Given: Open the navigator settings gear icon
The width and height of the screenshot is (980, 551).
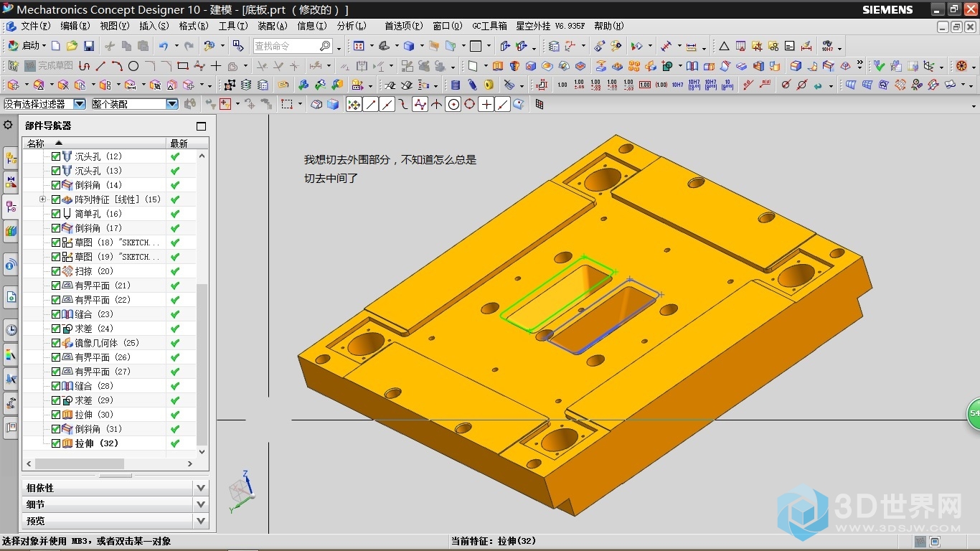Looking at the screenshot, I should 8,125.
